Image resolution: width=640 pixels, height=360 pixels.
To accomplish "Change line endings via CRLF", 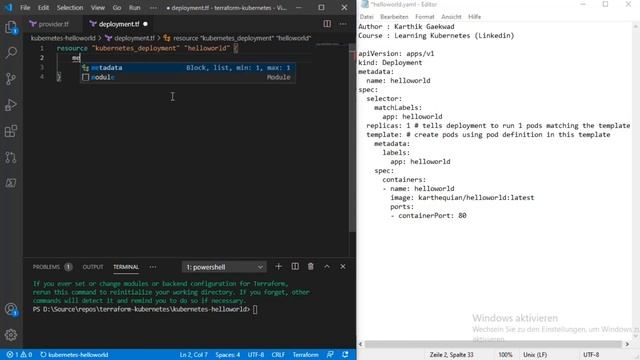I will pos(278,355).
